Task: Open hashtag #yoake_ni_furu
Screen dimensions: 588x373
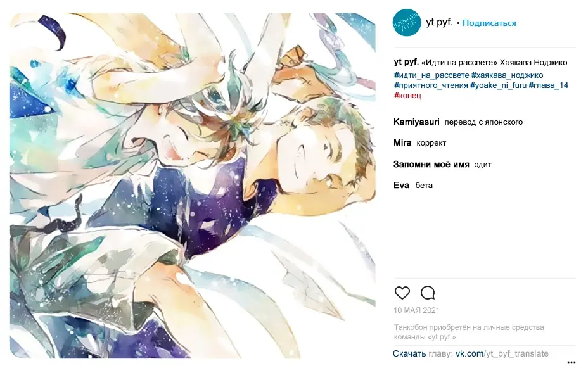Action: (498, 85)
